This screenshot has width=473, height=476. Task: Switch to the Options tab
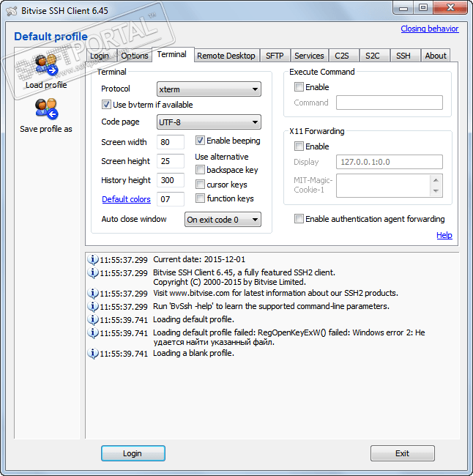click(x=135, y=56)
